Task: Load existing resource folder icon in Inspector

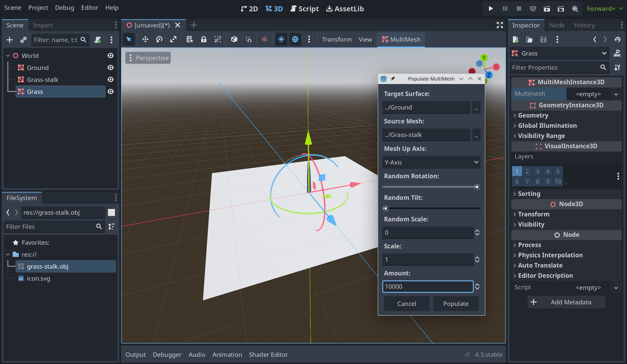Action: coord(529,39)
